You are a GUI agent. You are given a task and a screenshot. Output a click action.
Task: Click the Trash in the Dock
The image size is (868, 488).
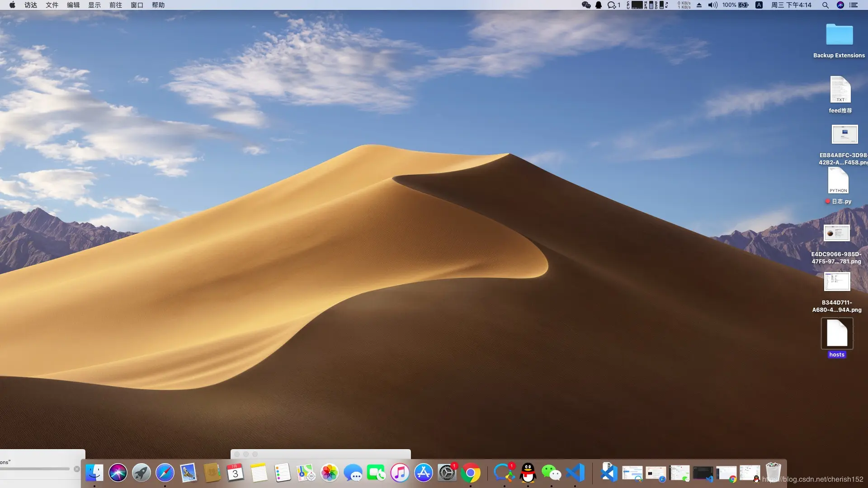773,472
